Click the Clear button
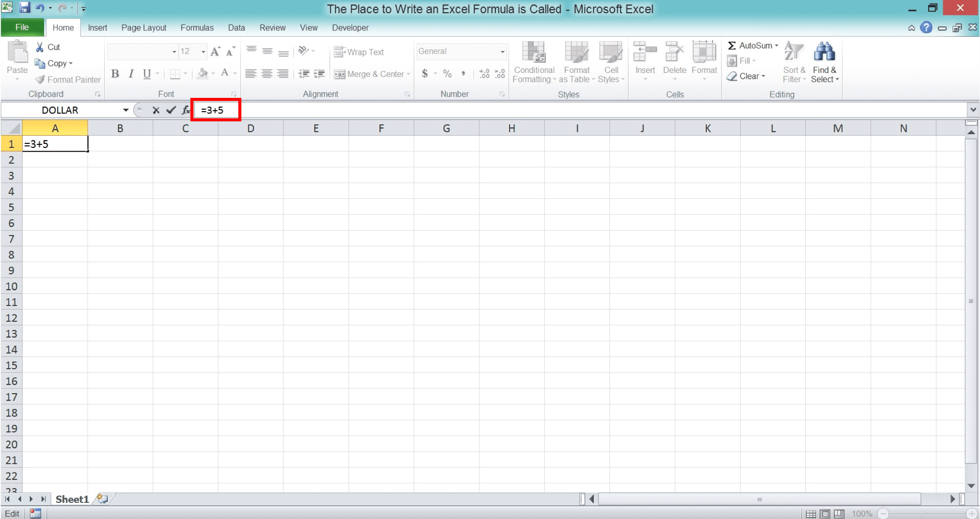The image size is (980, 519). [746, 76]
